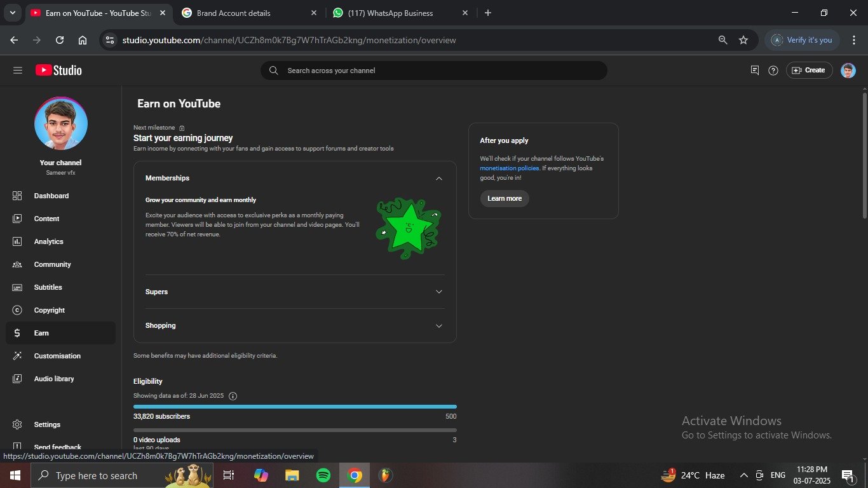Click the ENG language indicator
Image resolution: width=868 pixels, height=488 pixels.
click(778, 475)
